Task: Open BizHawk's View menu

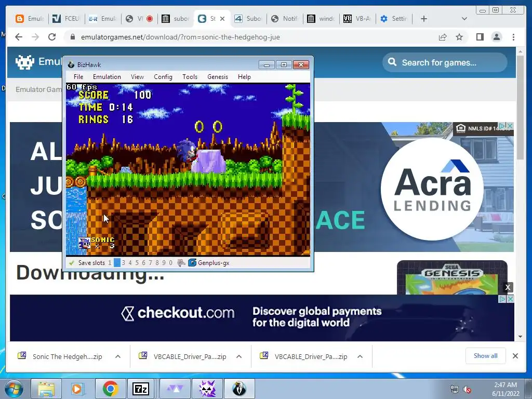Action: coord(137,77)
